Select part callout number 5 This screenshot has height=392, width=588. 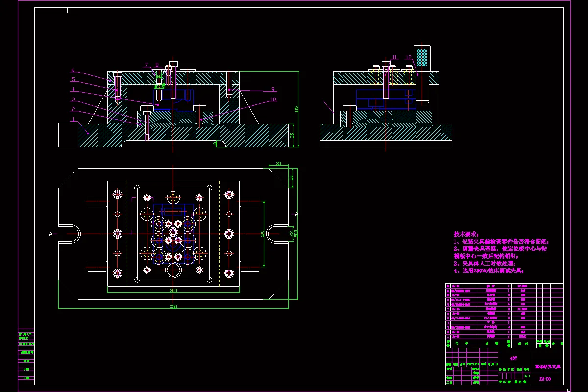point(73,79)
